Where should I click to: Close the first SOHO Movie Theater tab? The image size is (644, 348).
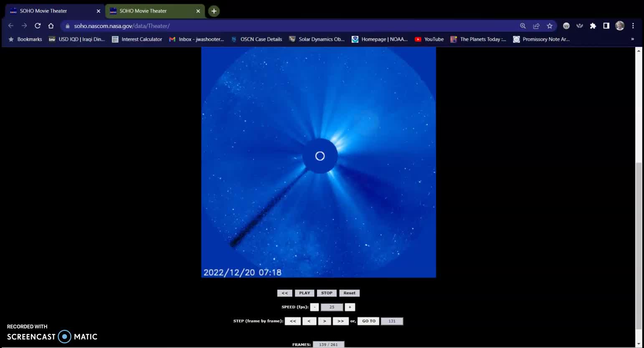(x=99, y=11)
